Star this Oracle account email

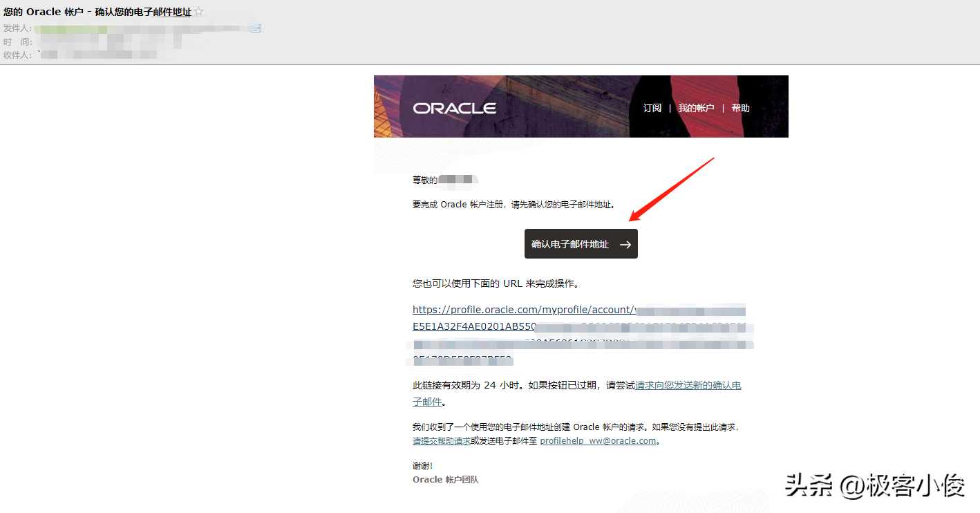199,12
